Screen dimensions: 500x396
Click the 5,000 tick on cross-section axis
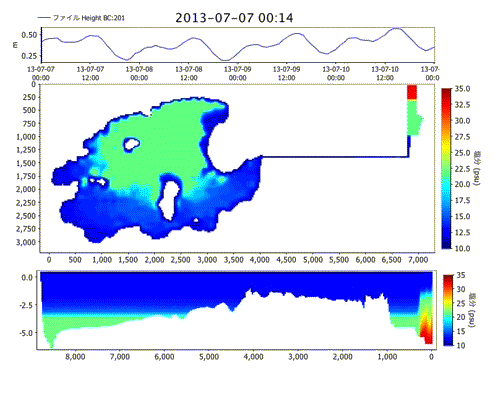tap(209, 357)
